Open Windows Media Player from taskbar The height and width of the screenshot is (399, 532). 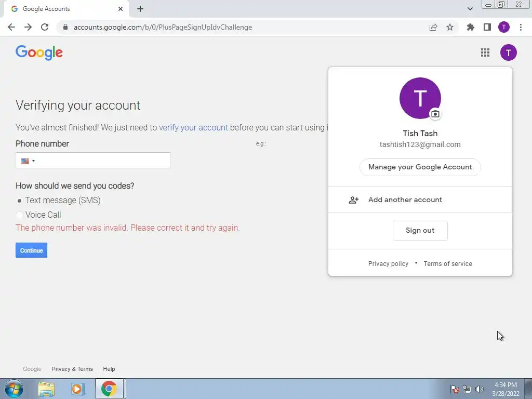[77, 389]
